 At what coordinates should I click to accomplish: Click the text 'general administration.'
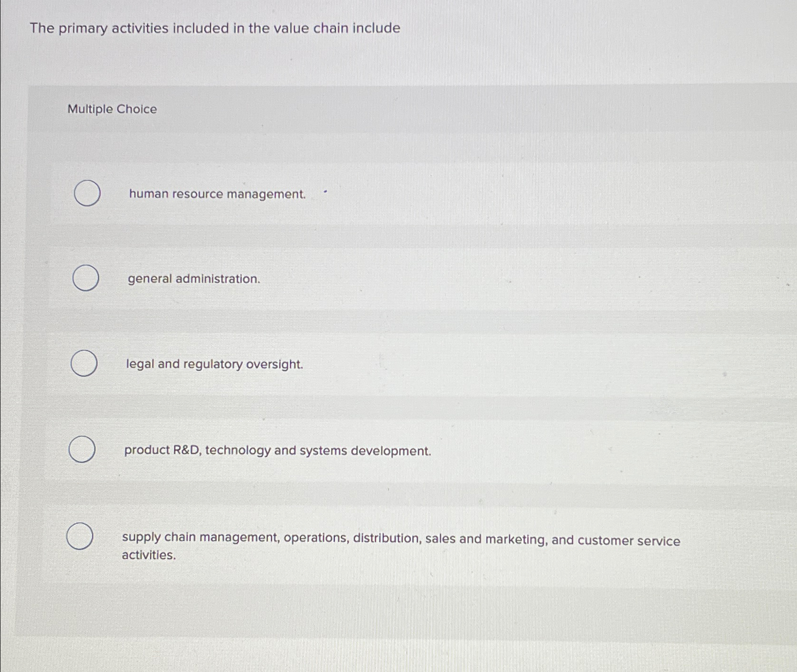(x=193, y=279)
